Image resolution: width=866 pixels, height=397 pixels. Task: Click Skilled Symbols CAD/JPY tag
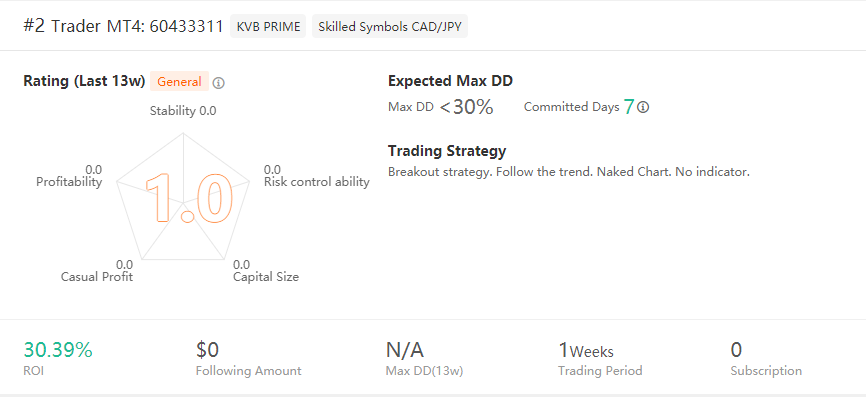pos(390,27)
